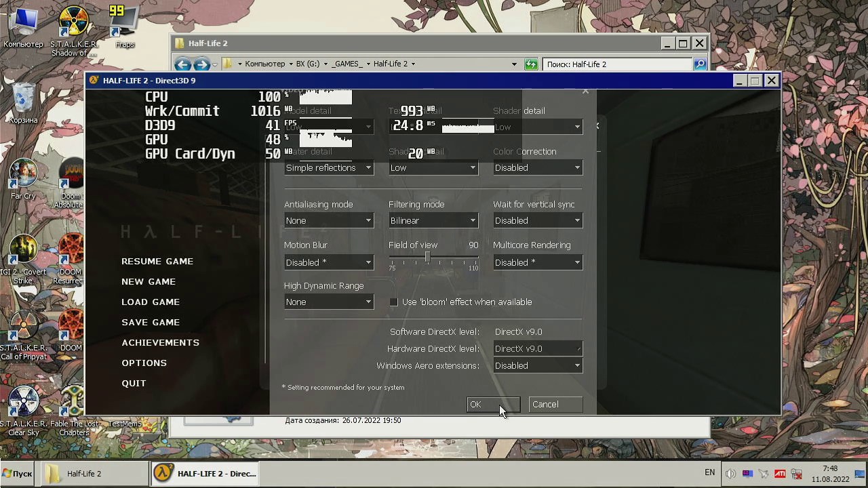
Task: Expand the High Dynamic Range dropdown
Action: pos(329,302)
